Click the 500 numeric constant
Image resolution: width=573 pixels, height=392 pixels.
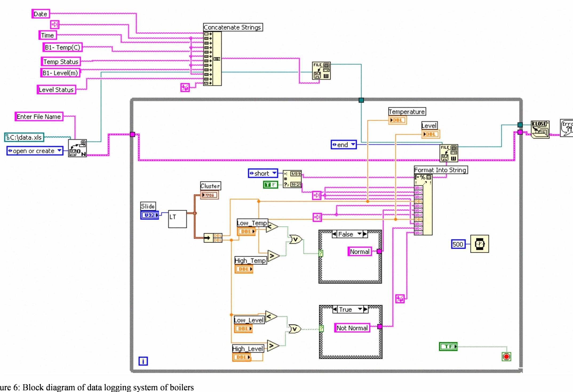458,244
